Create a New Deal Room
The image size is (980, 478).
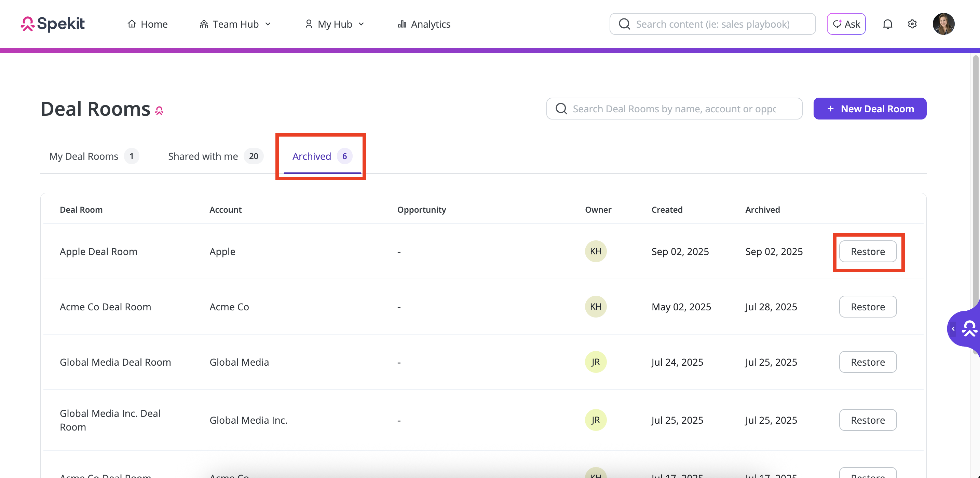click(x=870, y=109)
